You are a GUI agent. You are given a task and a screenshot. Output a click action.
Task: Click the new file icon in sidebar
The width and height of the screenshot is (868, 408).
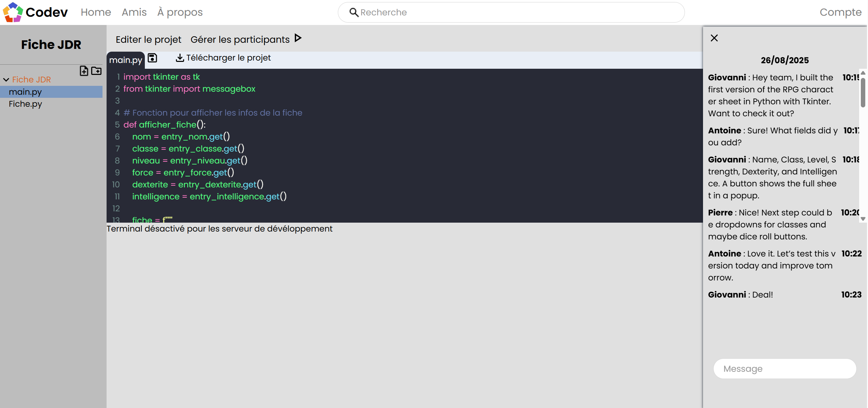pyautogui.click(x=84, y=71)
